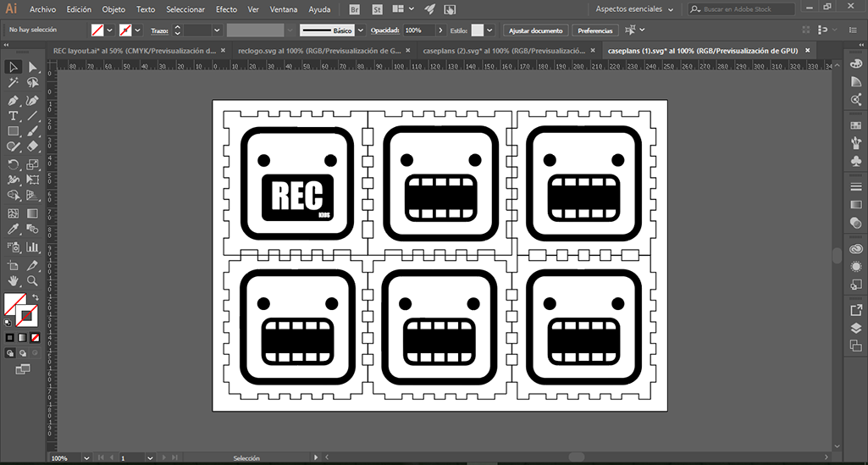Select the Perspective Grid tool
Screen dimensions: 868x465
[x=33, y=196]
